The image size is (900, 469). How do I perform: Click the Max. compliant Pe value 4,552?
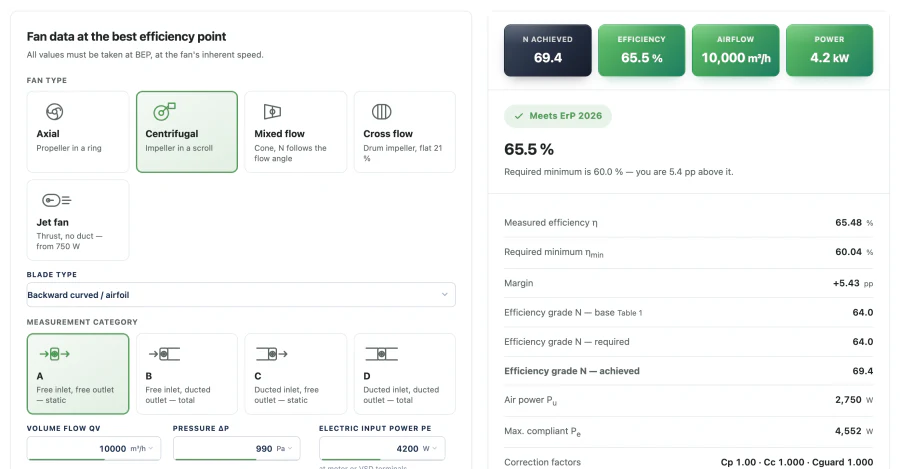coord(848,431)
